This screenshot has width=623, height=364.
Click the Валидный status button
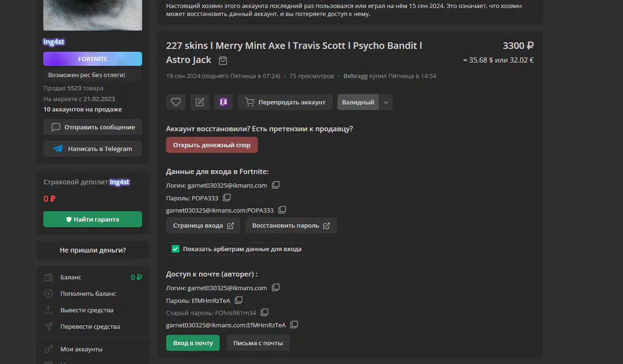pyautogui.click(x=358, y=102)
